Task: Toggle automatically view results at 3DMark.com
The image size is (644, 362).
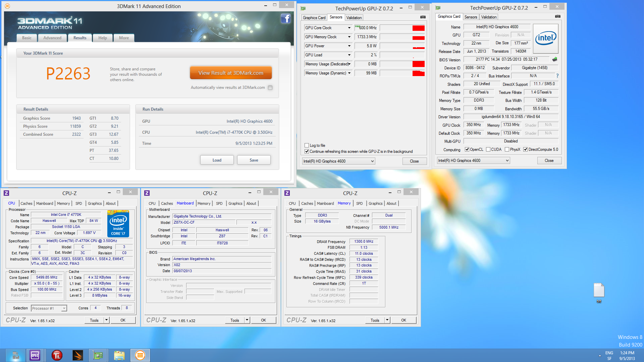Action: pos(270,87)
